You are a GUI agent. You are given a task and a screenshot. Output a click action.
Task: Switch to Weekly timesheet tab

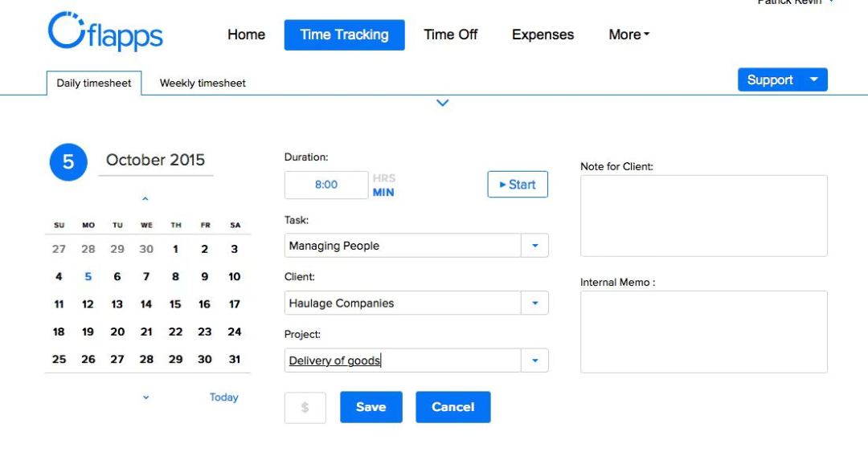[x=203, y=83]
